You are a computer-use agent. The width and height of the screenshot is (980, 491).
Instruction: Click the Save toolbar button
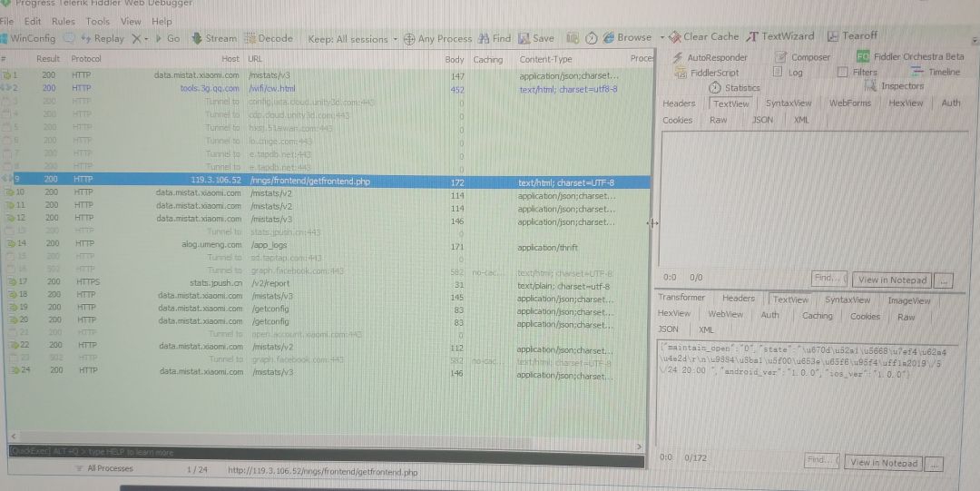point(536,38)
